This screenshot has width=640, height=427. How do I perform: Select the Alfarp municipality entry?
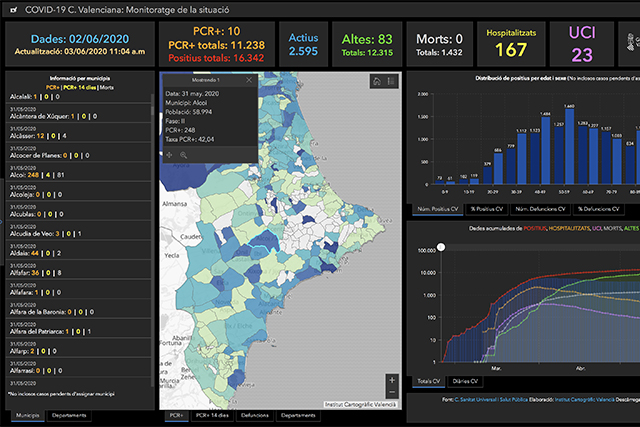click(78, 348)
